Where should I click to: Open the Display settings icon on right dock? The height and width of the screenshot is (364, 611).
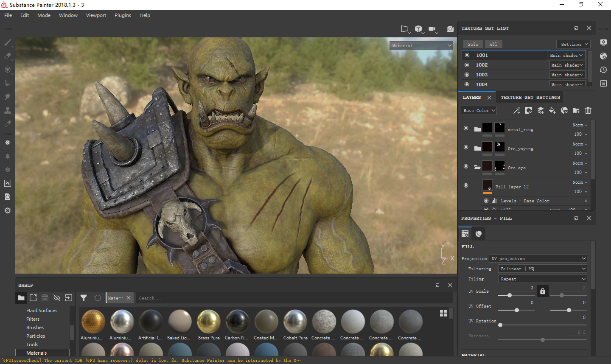point(604,42)
